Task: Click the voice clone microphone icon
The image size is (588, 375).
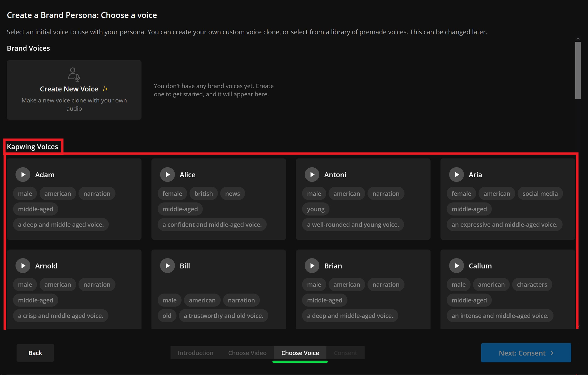Action: pos(74,74)
